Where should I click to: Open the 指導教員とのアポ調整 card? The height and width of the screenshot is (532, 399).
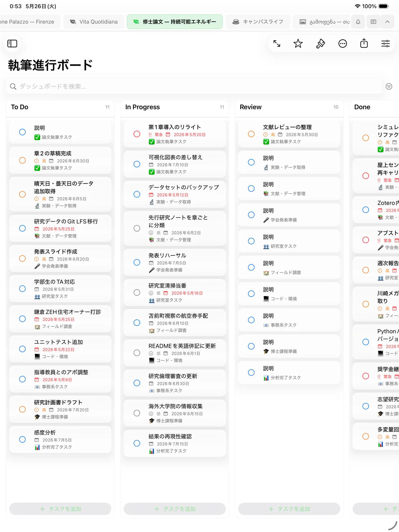pos(60,379)
